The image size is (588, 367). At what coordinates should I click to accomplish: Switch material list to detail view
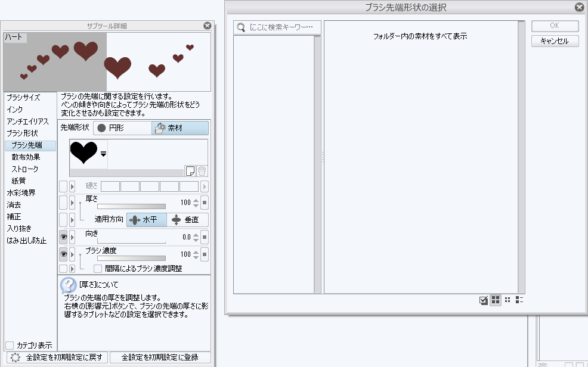[x=519, y=300]
